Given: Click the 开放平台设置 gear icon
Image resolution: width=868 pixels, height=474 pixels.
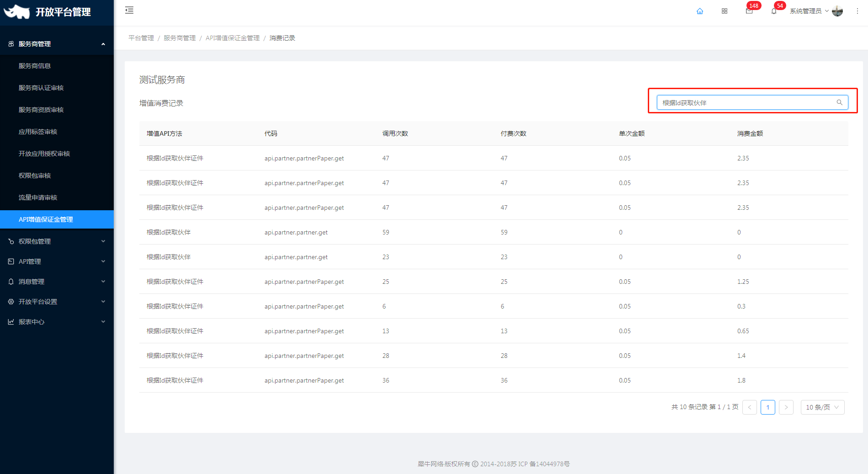Looking at the screenshot, I should pos(11,302).
